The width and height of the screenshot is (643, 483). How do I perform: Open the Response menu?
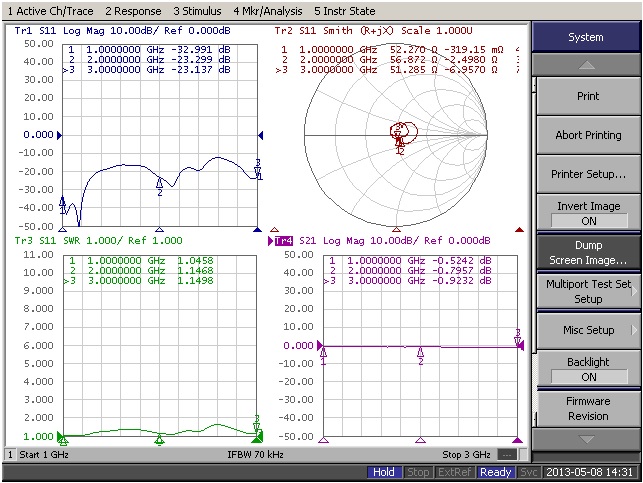tap(133, 11)
